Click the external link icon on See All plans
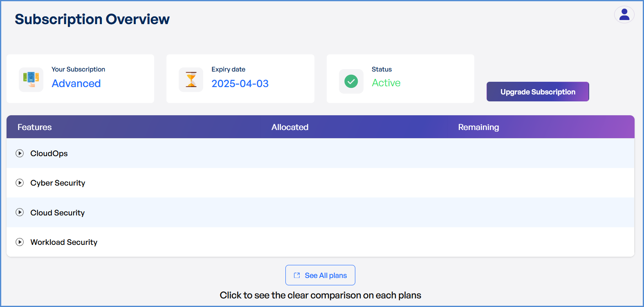 [297, 276]
